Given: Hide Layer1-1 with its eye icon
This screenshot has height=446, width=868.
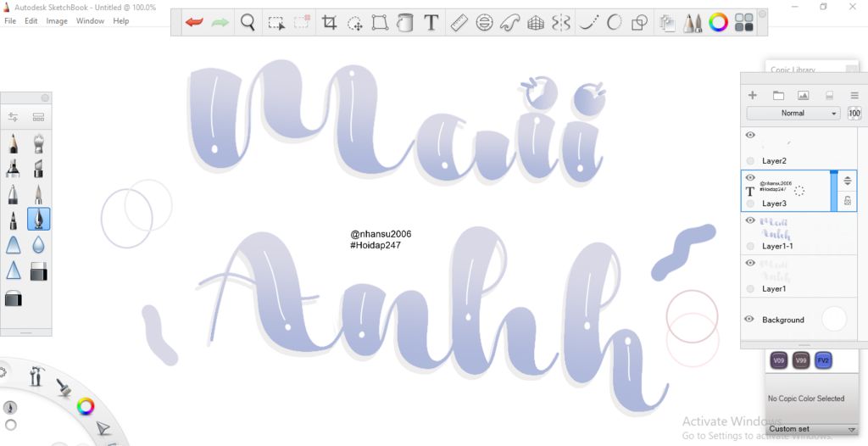Looking at the screenshot, I should 750,220.
